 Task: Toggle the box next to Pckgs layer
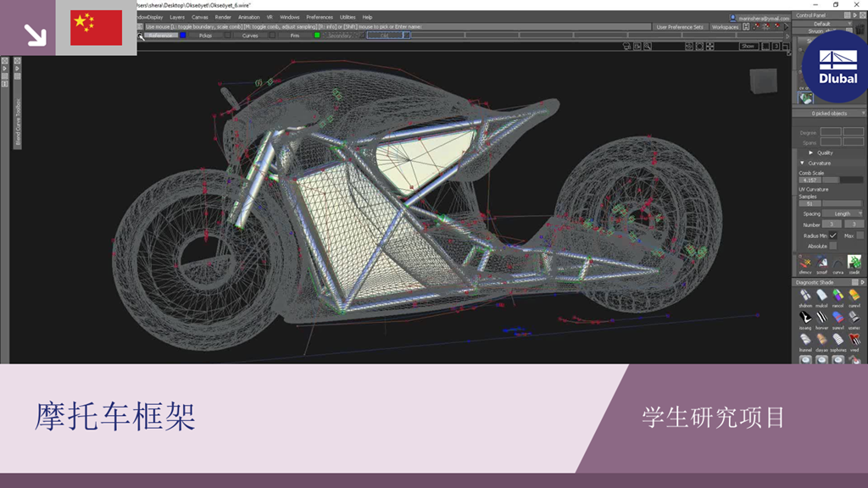[x=227, y=36]
